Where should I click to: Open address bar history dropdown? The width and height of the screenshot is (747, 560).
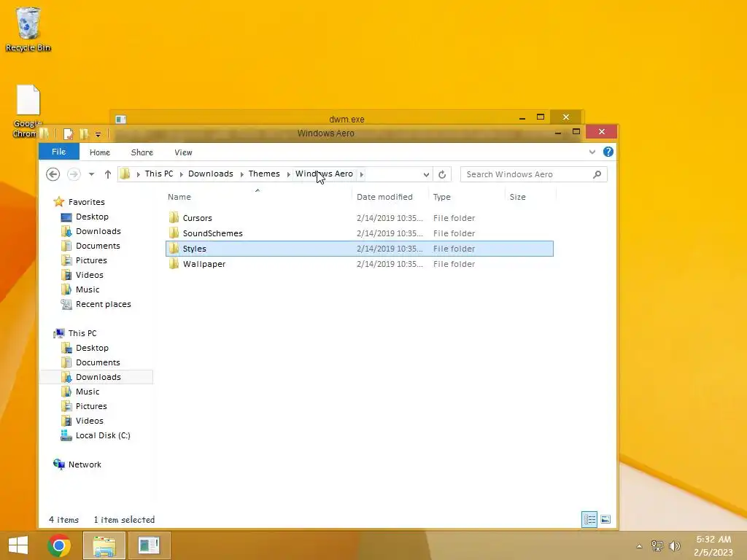click(426, 174)
